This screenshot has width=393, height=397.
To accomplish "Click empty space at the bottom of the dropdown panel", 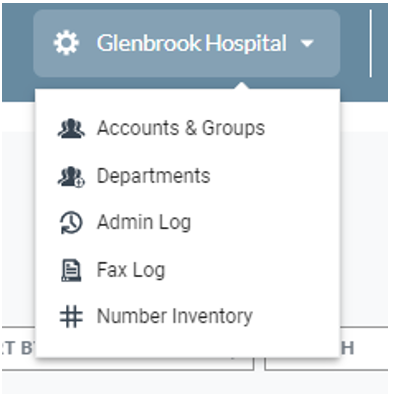I will 187,345.
